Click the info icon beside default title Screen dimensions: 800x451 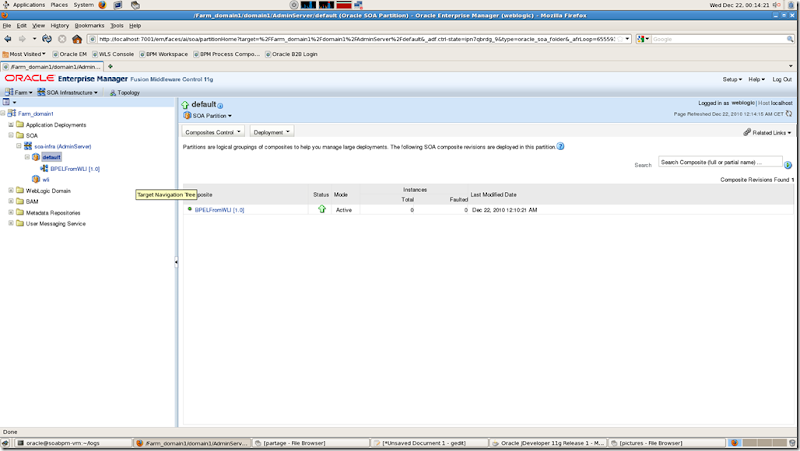(220, 106)
